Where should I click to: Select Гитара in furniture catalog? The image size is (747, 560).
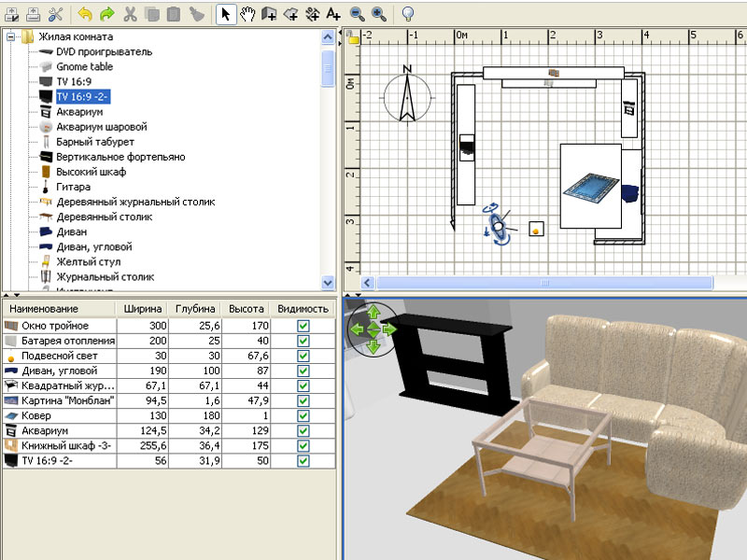click(74, 187)
